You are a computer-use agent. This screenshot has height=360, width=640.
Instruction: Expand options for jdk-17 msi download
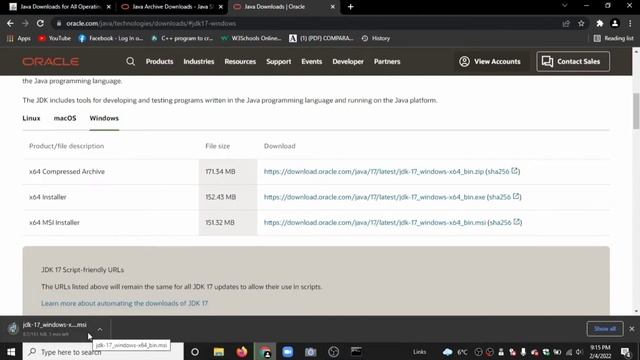[x=100, y=329]
